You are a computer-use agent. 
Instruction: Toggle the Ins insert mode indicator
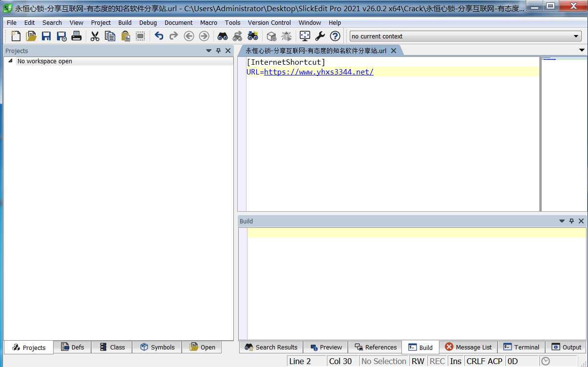(455, 361)
